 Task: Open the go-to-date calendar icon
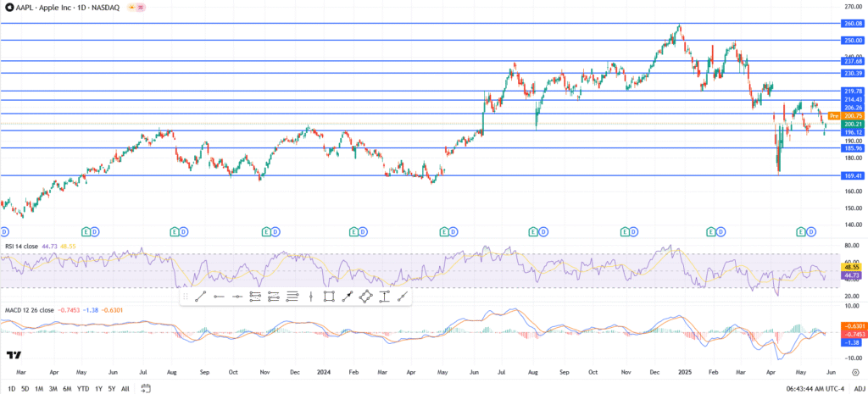point(147,387)
